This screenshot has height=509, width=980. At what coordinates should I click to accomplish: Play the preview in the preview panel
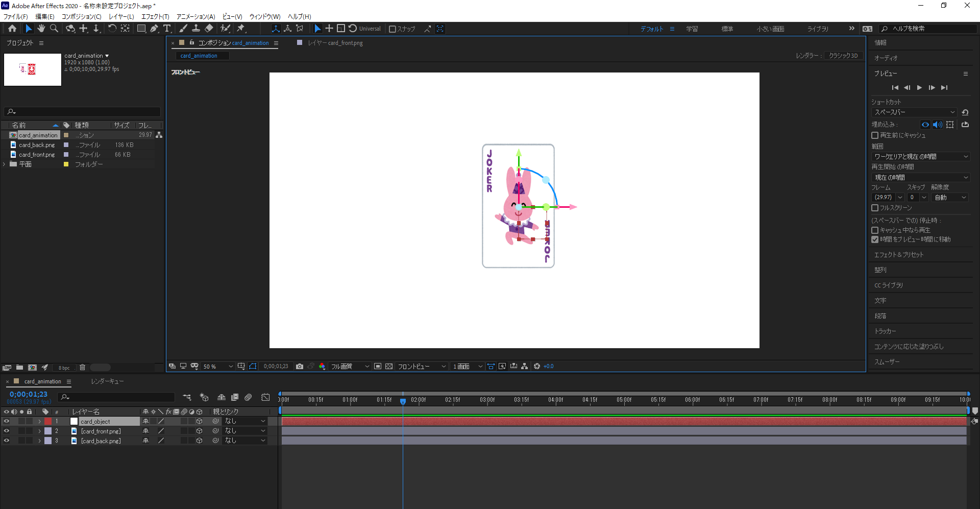919,87
